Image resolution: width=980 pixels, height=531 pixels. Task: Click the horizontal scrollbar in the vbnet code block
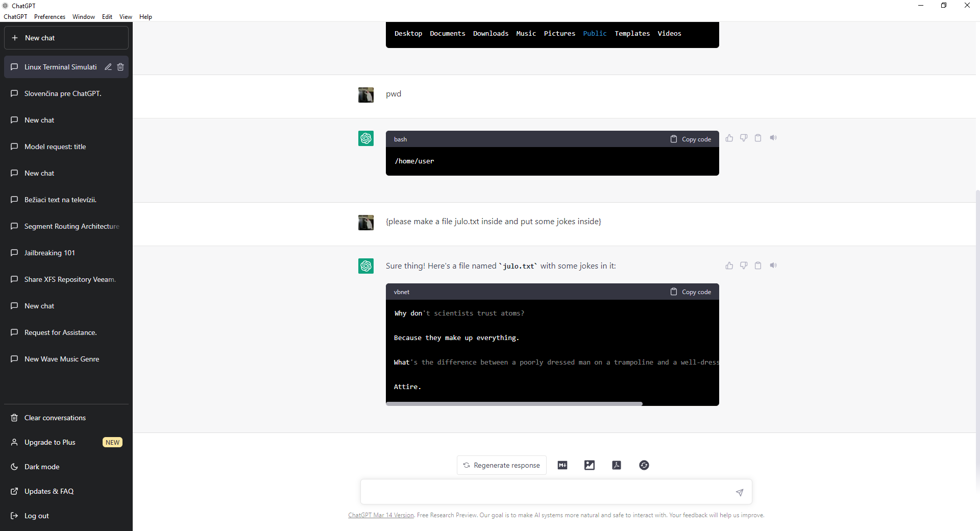pos(514,404)
